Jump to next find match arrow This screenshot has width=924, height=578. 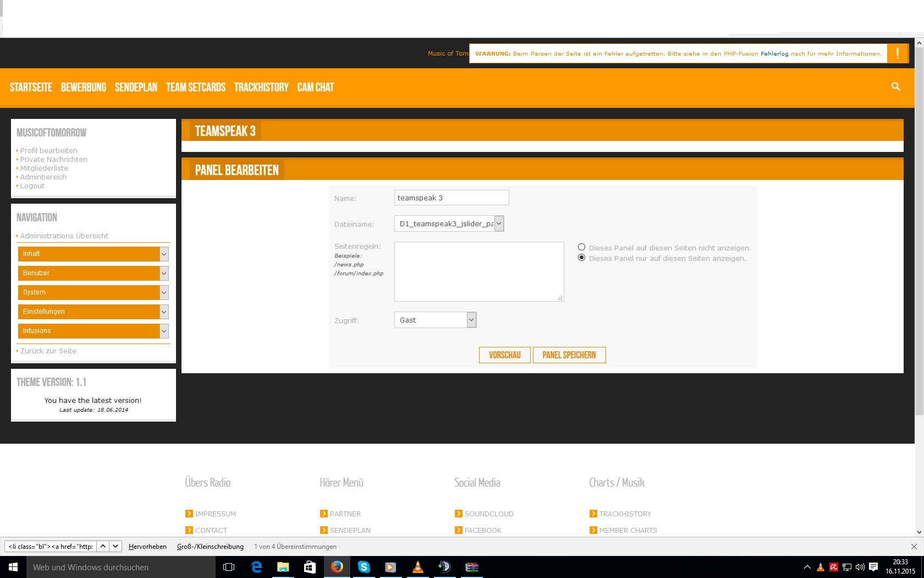(x=116, y=547)
